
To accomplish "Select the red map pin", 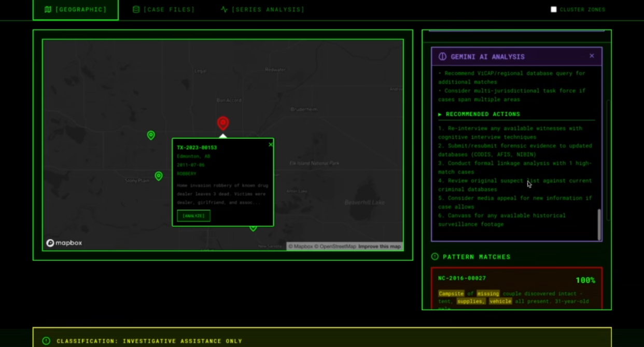I will [x=223, y=123].
